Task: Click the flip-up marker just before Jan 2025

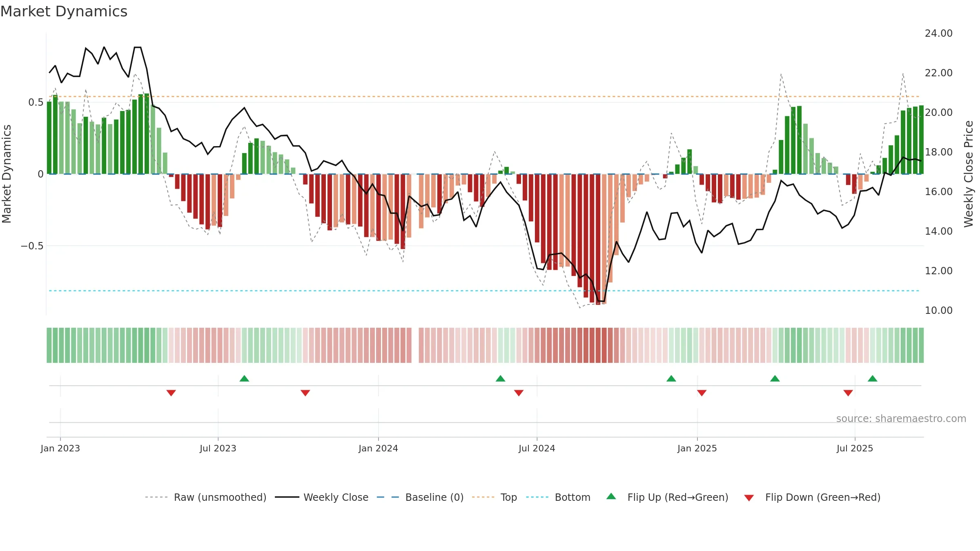Action: (x=671, y=378)
